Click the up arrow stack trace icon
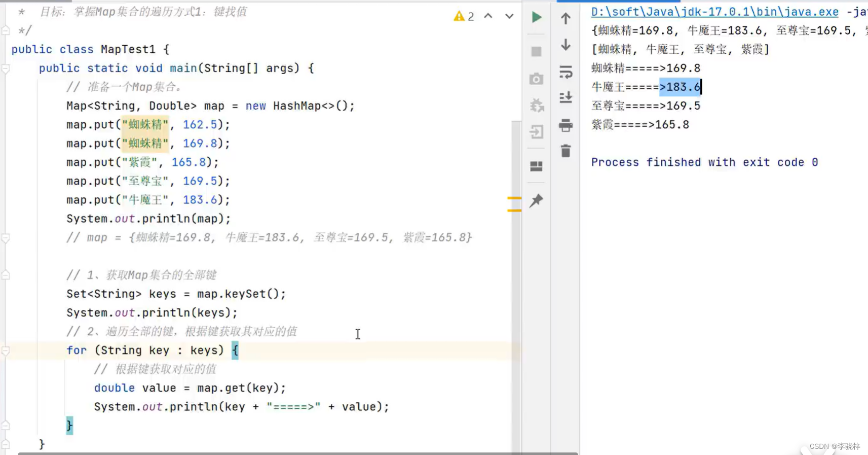Screen dimensions: 868x455 [566, 18]
